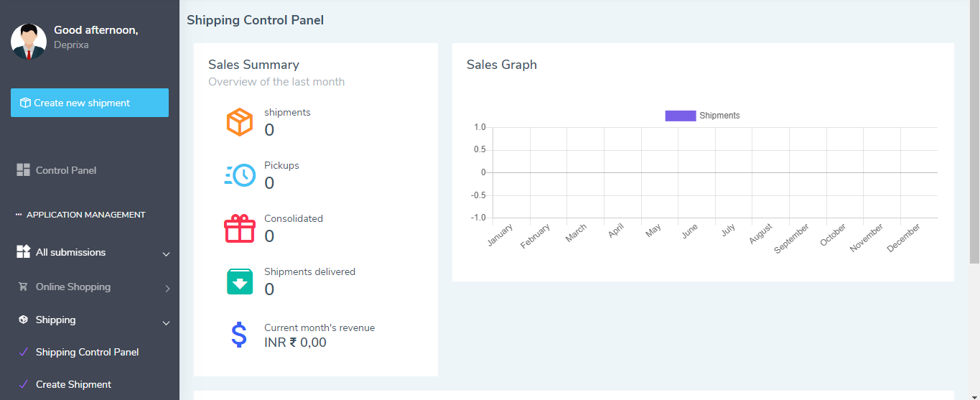Open the Control Panel sidebar item
This screenshot has height=400, width=980.
click(x=66, y=170)
